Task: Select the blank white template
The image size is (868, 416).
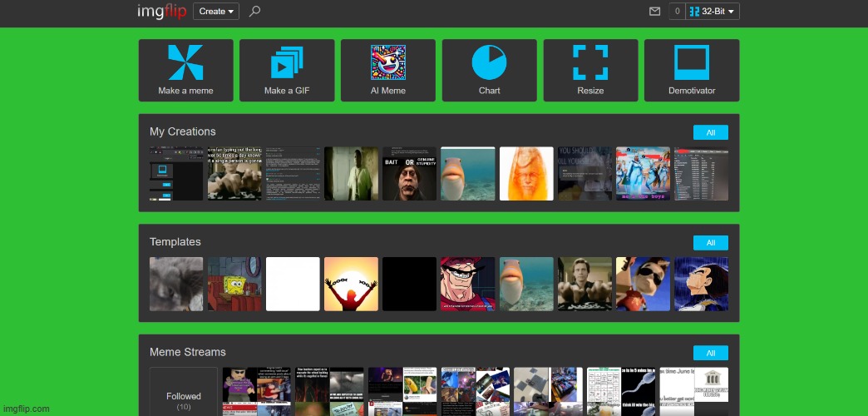Action: pos(293,284)
